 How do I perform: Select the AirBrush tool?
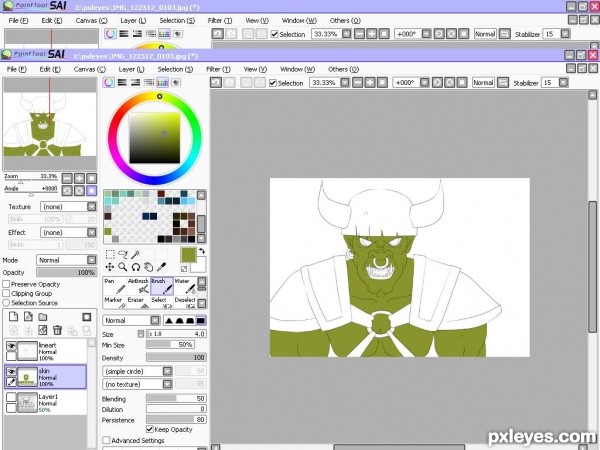coord(138,286)
